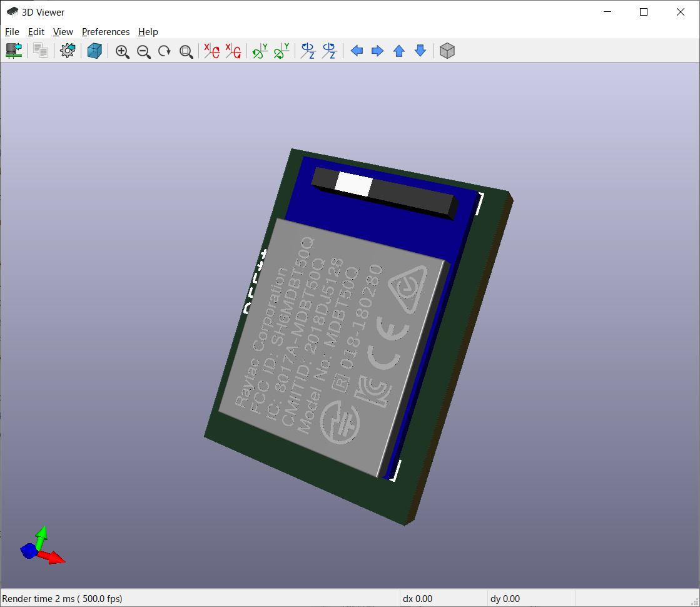Image resolution: width=700 pixels, height=607 pixels.
Task: Open the Preferences menu
Action: coord(106,32)
